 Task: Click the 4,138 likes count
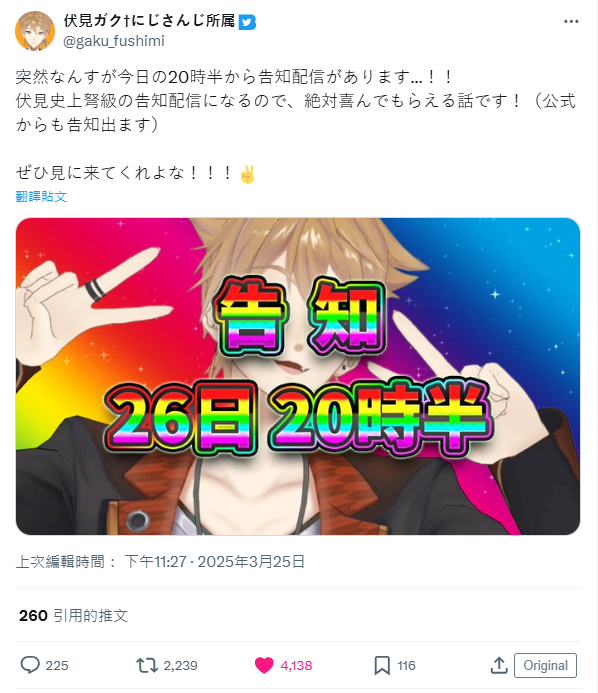296,666
